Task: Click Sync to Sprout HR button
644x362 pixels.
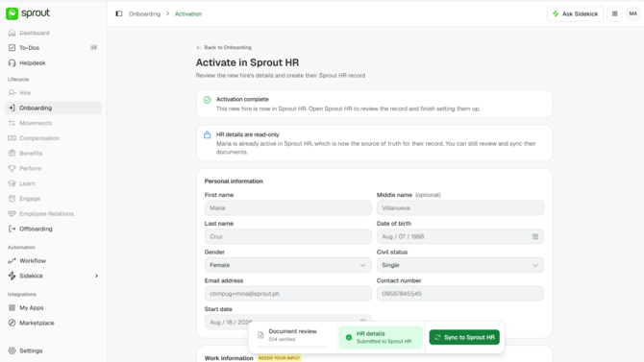Action: [464, 337]
